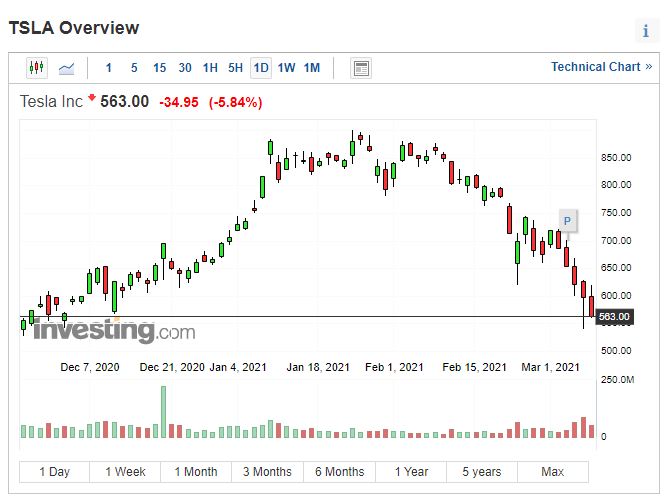Viewport: 670px width, 501px height.
Task: Show the Max range
Action: pyautogui.click(x=553, y=472)
